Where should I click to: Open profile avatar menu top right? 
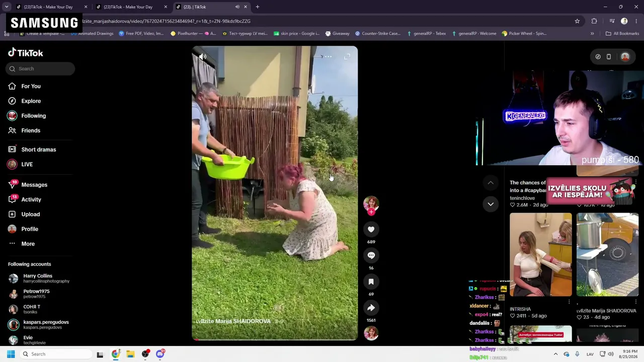coord(625,57)
